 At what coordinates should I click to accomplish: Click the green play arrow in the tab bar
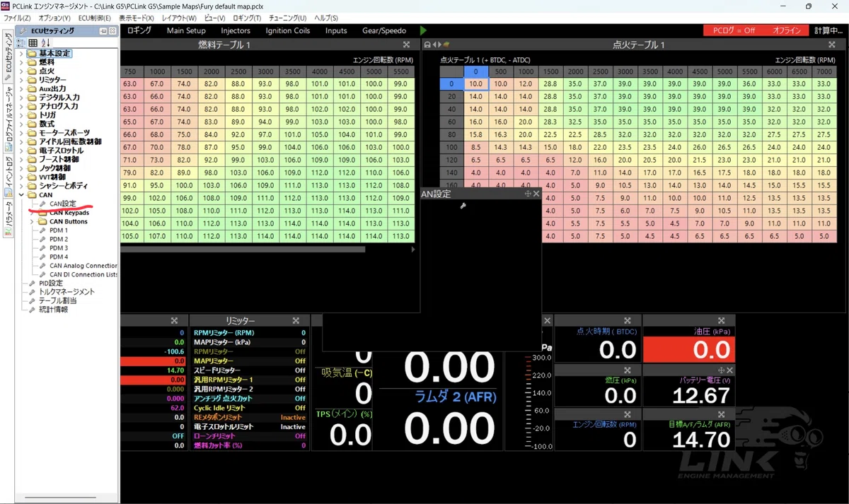[x=423, y=30]
